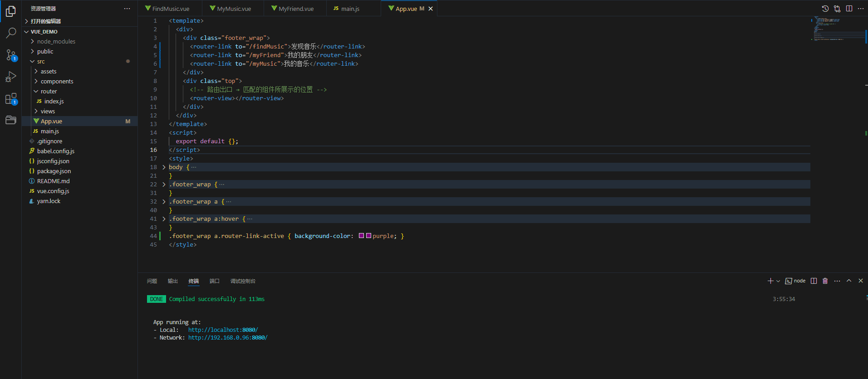This screenshot has width=868, height=379.
Task: Open the project manager folder icon
Action: point(11,120)
